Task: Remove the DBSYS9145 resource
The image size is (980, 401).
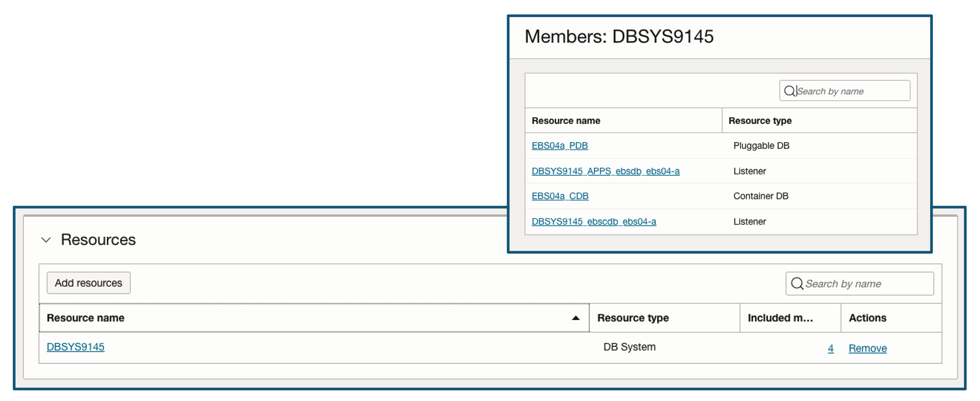Action: (867, 348)
